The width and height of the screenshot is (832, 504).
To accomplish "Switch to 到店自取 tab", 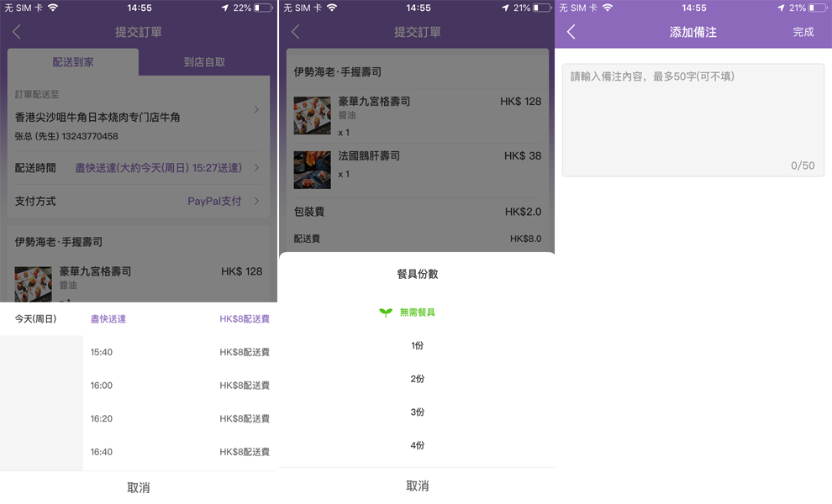I will tap(204, 62).
